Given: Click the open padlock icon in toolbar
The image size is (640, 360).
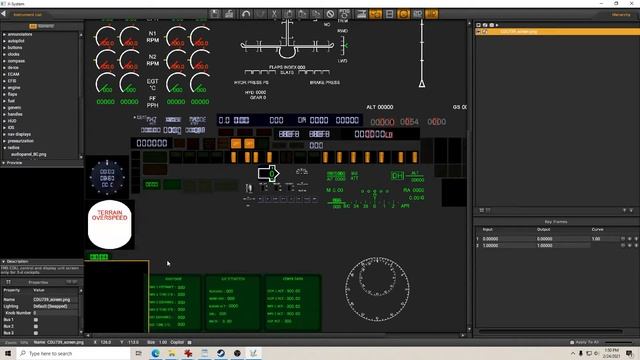Looking at the screenshot, I should click(x=229, y=14).
